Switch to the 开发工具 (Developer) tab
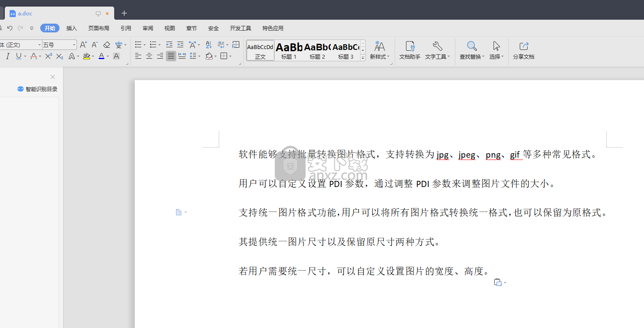Screen dimensions: 644x328 [241, 28]
